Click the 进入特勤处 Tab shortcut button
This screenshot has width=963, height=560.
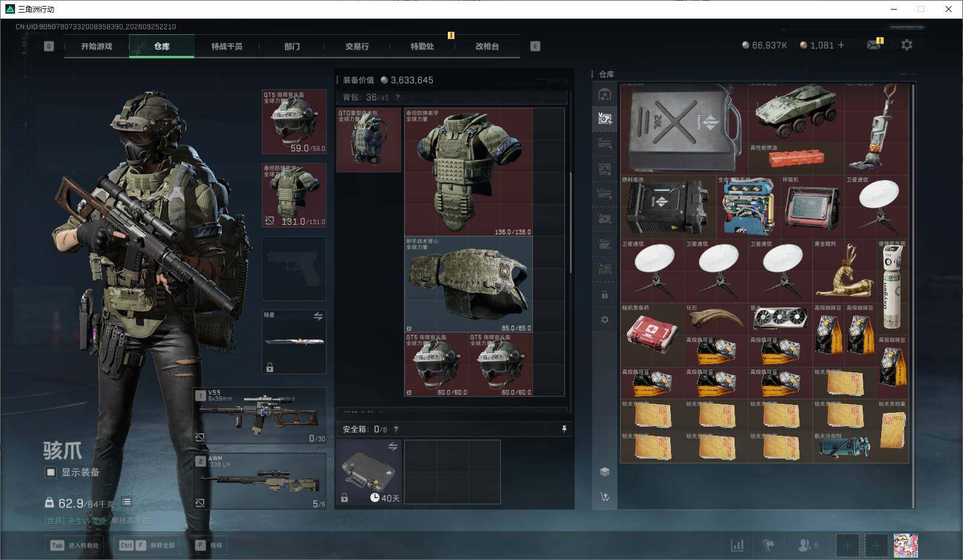pos(75,545)
